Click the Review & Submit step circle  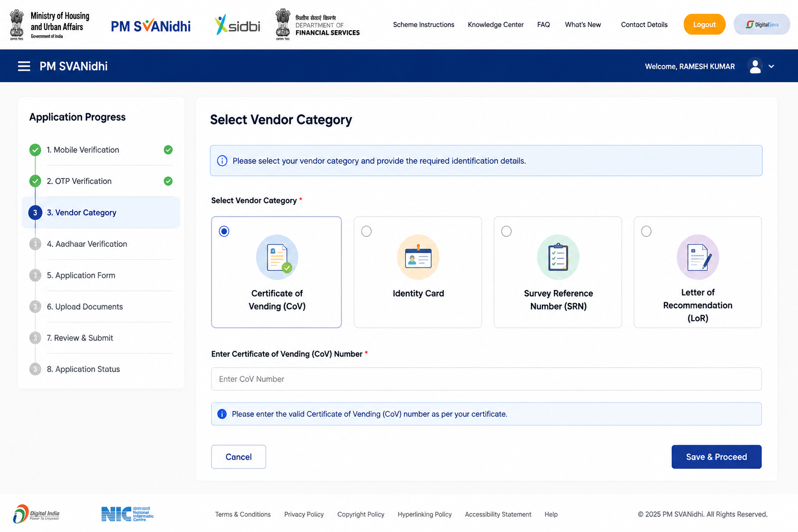35,338
